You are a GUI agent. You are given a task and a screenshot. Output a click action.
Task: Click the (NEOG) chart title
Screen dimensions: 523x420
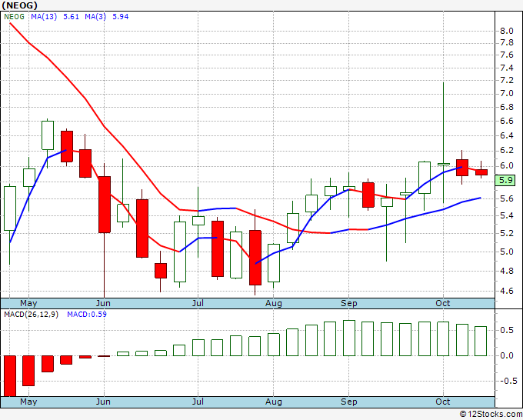(20, 5)
